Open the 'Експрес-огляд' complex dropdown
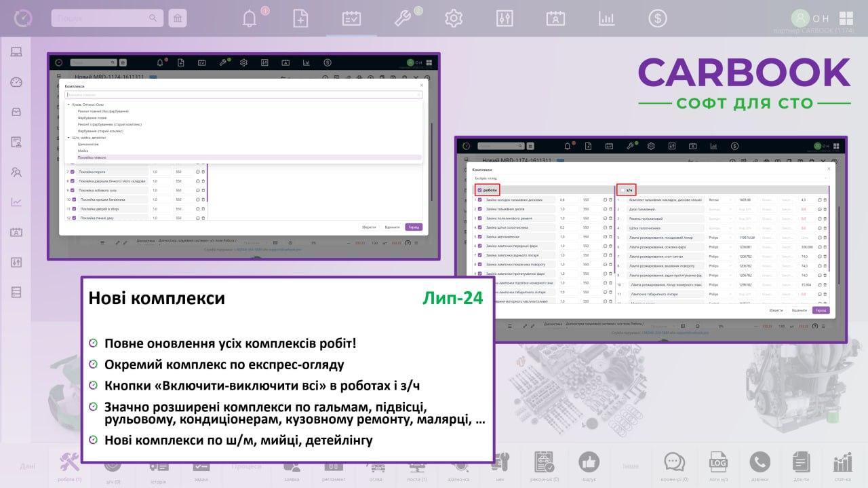Viewport: 868px width, 488px height. point(650,178)
